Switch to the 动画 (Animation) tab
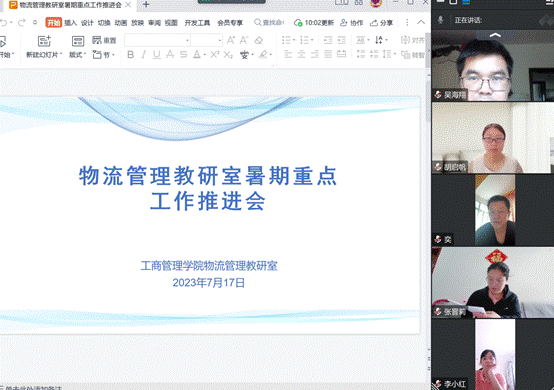554x390 pixels. click(x=121, y=23)
